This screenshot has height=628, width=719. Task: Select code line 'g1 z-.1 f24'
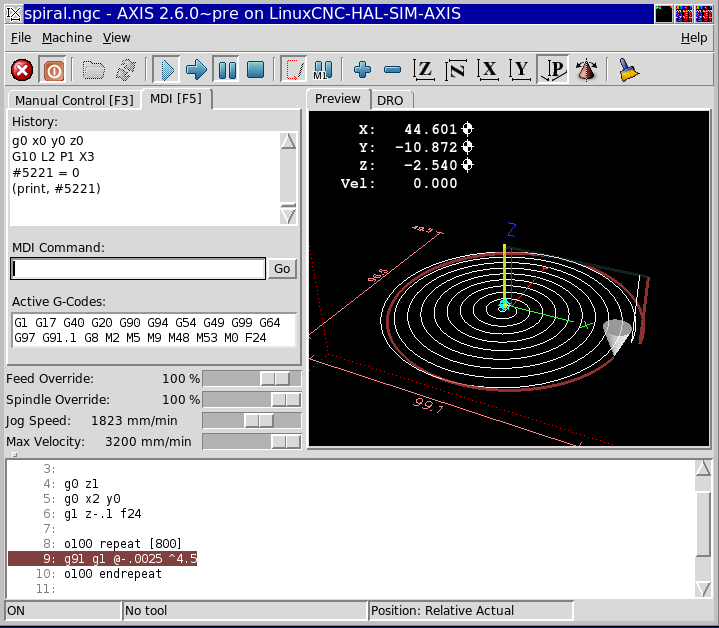[x=103, y=514]
